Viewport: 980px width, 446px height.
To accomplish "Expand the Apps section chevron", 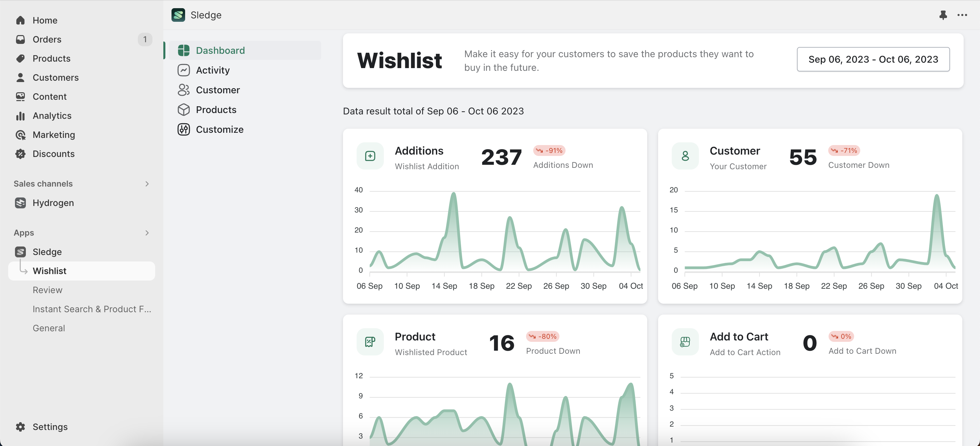I will coord(147,233).
